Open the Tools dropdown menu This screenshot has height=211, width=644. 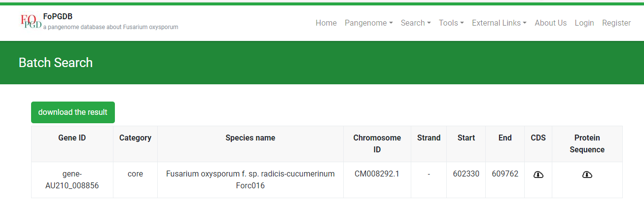(x=451, y=23)
